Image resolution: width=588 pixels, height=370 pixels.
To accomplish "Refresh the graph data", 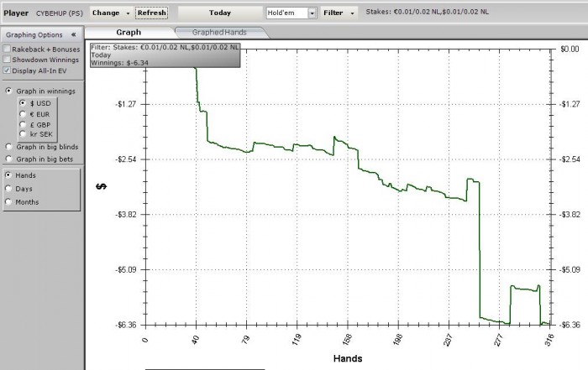I will pyautogui.click(x=151, y=13).
